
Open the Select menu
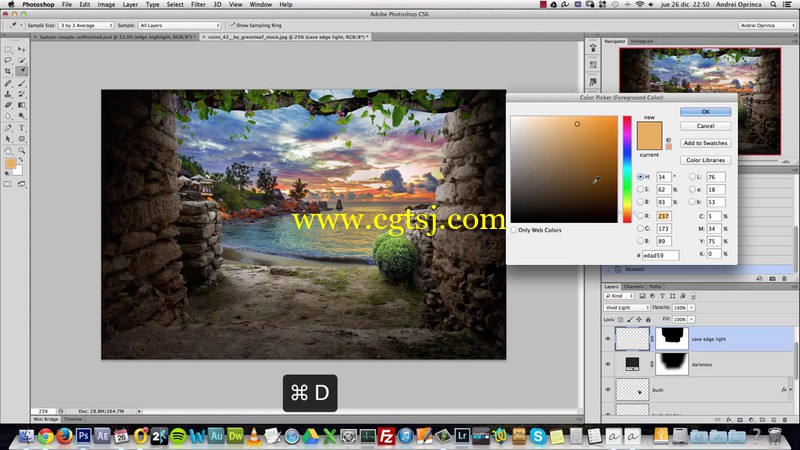click(175, 4)
